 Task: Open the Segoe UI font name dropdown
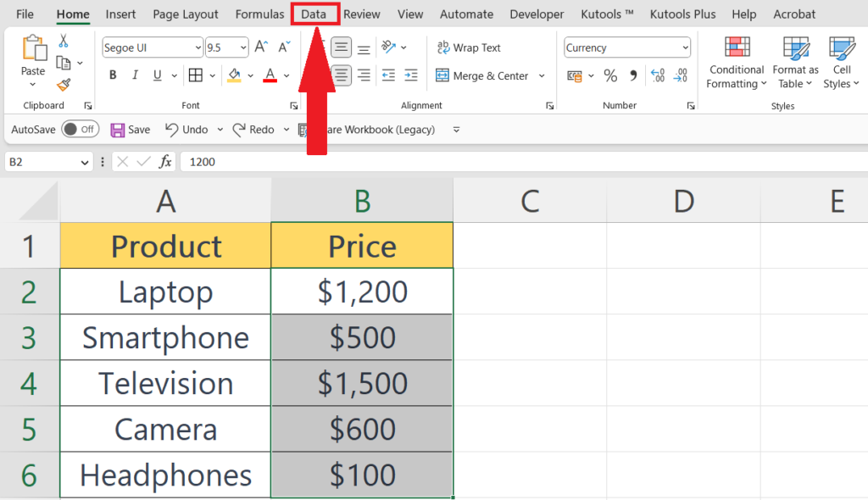[198, 48]
